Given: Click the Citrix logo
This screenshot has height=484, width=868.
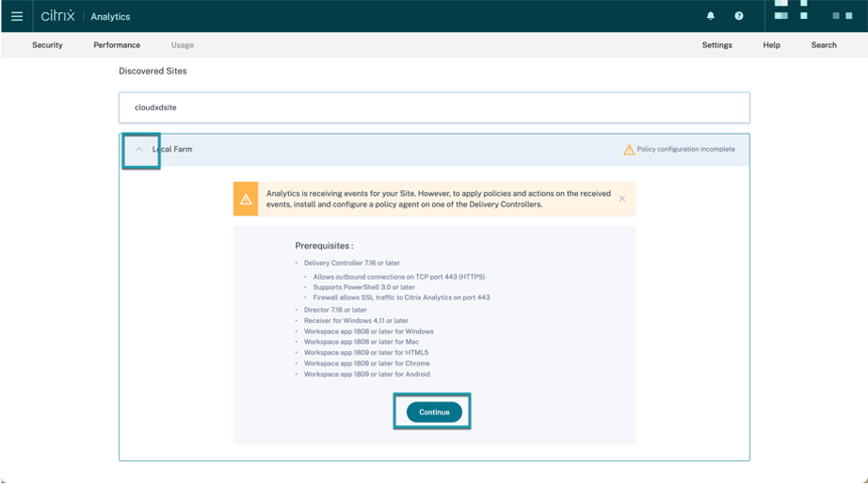Looking at the screenshot, I should click(57, 15).
